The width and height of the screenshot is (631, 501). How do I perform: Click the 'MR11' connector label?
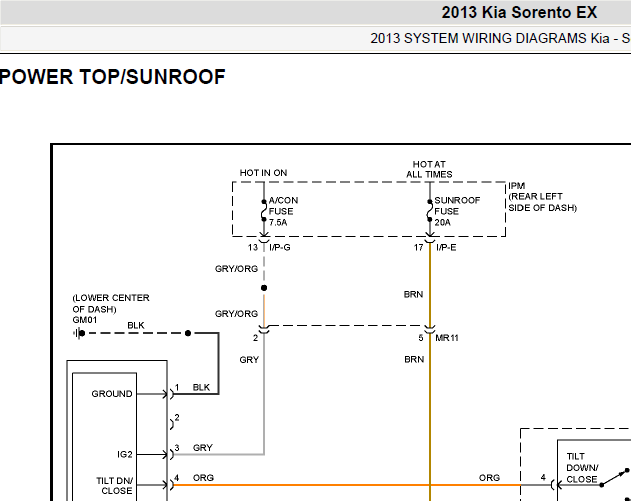[x=447, y=338]
